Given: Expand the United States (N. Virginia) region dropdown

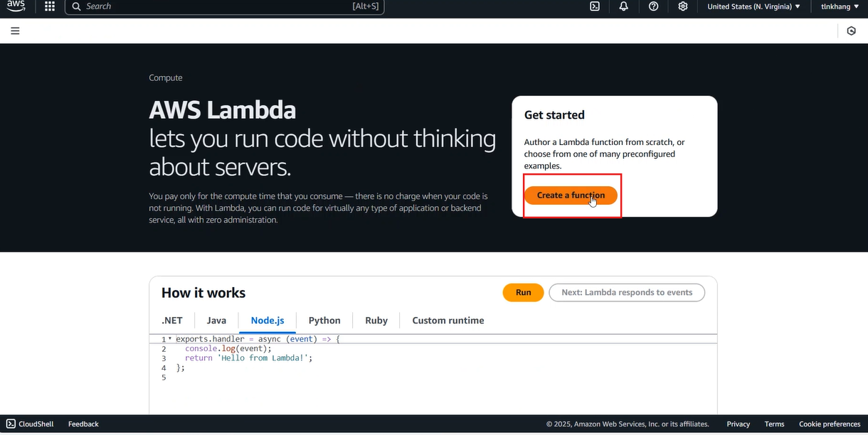Looking at the screenshot, I should tap(753, 6).
